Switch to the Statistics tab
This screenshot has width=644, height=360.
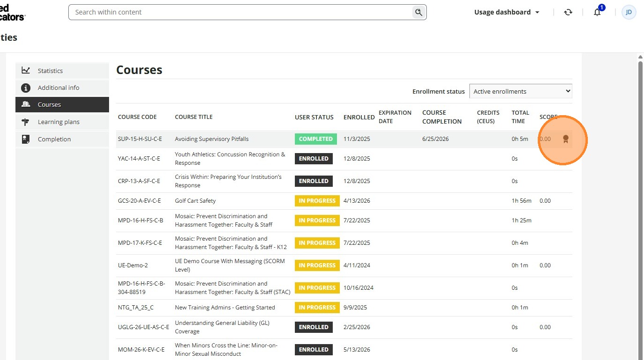[x=62, y=71]
